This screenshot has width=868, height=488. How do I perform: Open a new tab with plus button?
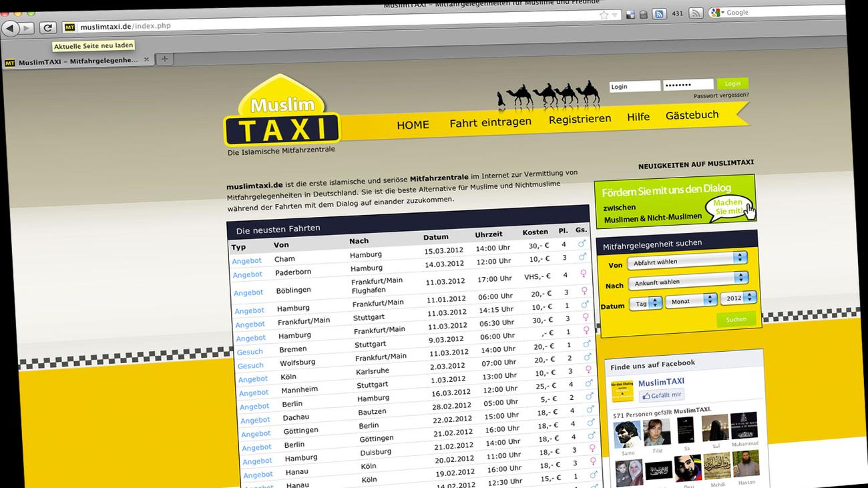[164, 59]
